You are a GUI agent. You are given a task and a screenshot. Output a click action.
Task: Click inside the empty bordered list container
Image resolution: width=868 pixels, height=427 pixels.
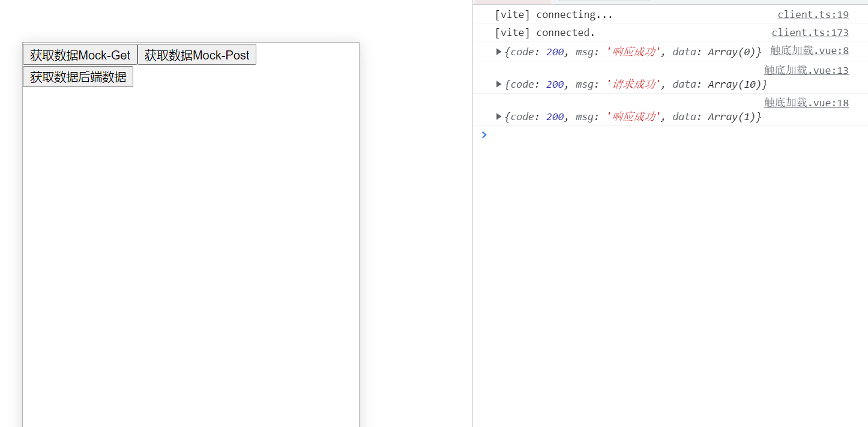[191, 252]
